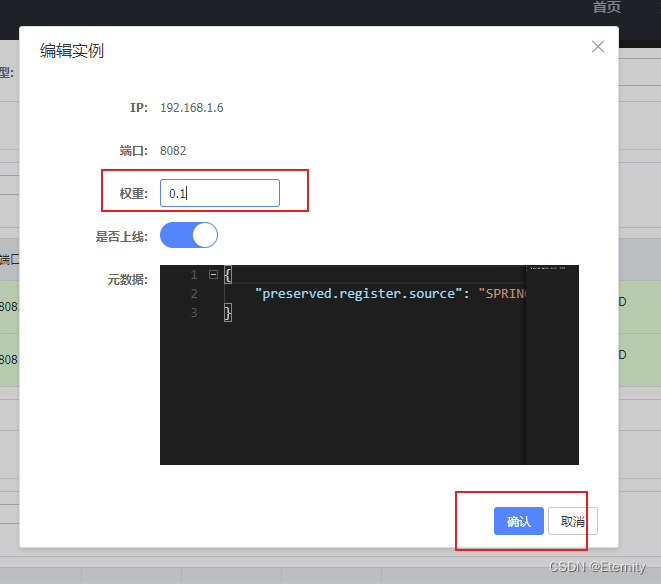The height and width of the screenshot is (584, 661).
Task: Click the 权重 label
Action: point(134,194)
